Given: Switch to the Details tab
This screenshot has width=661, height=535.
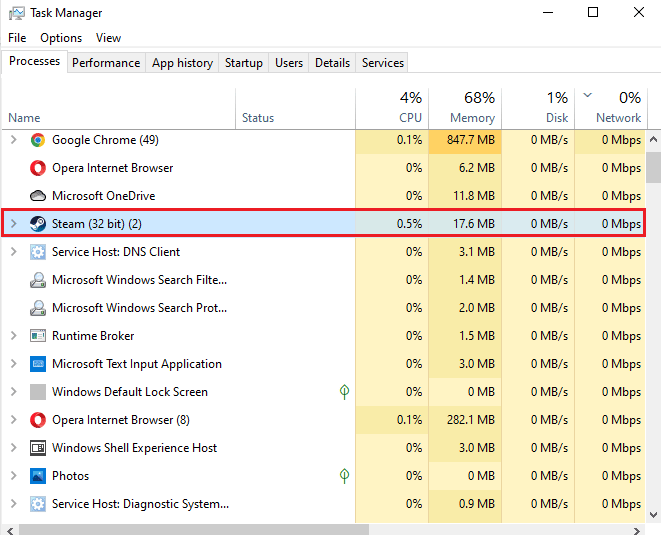Looking at the screenshot, I should 332,63.
